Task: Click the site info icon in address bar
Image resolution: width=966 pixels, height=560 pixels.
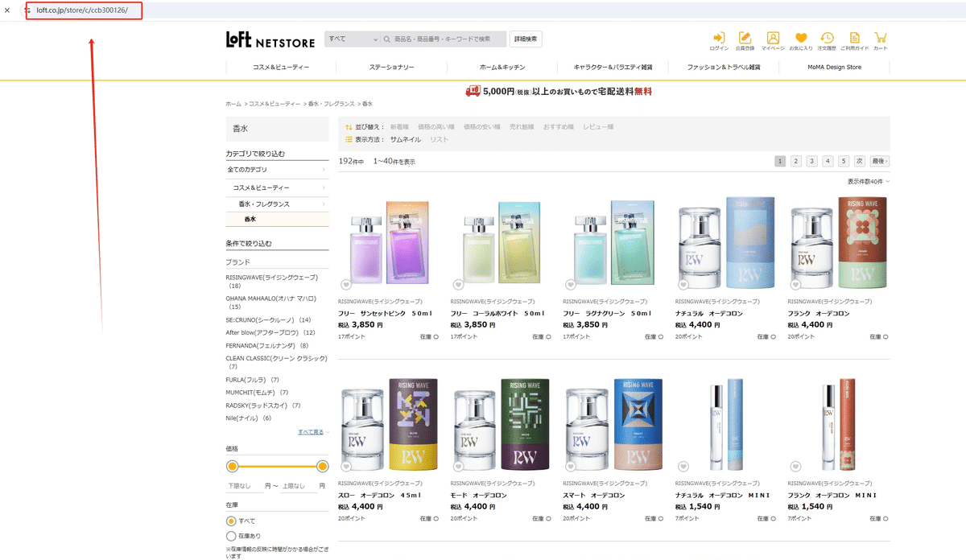Action: point(26,10)
